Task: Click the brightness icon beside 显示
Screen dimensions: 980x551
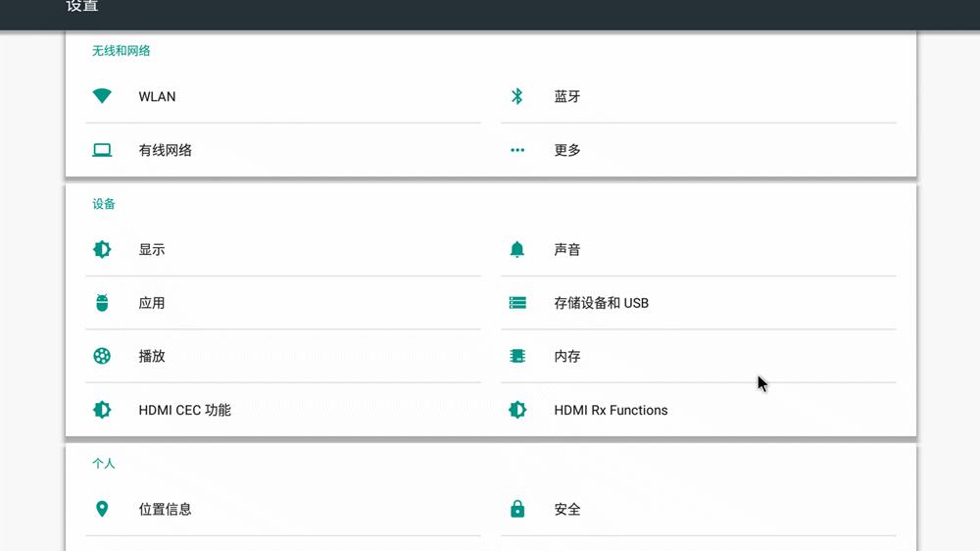Action: coord(102,250)
